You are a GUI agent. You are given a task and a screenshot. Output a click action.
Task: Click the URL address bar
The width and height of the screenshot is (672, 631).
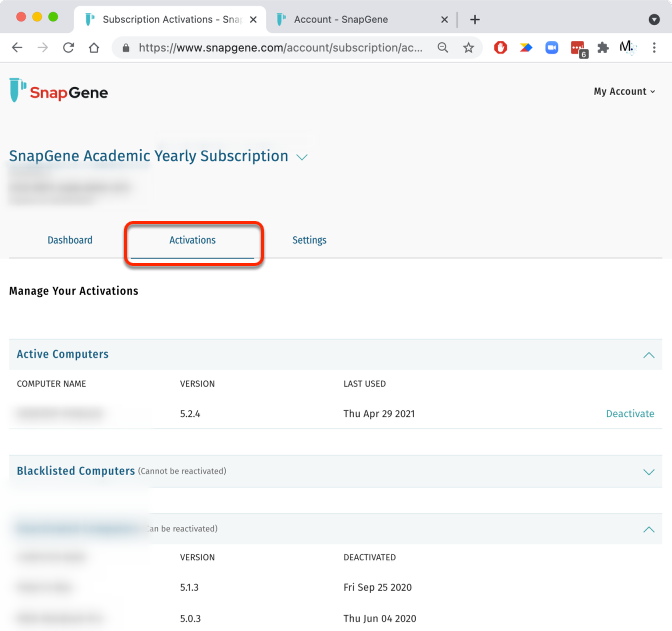point(280,47)
